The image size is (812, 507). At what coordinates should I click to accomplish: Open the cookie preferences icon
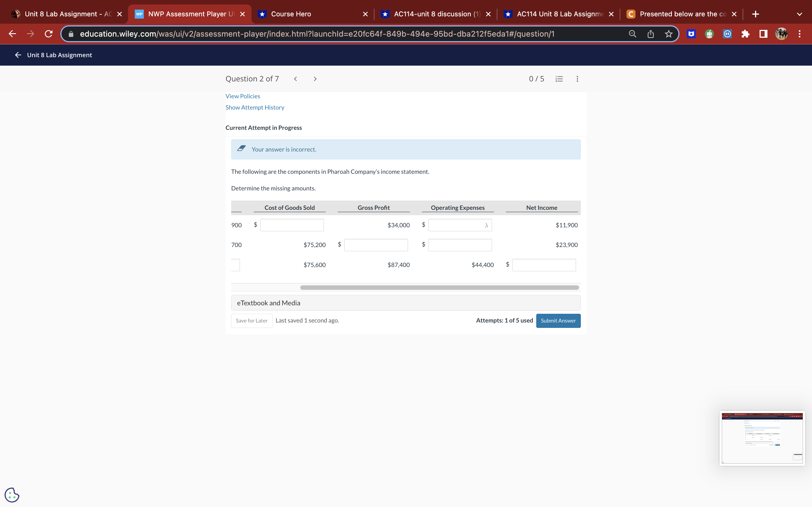tap(12, 495)
